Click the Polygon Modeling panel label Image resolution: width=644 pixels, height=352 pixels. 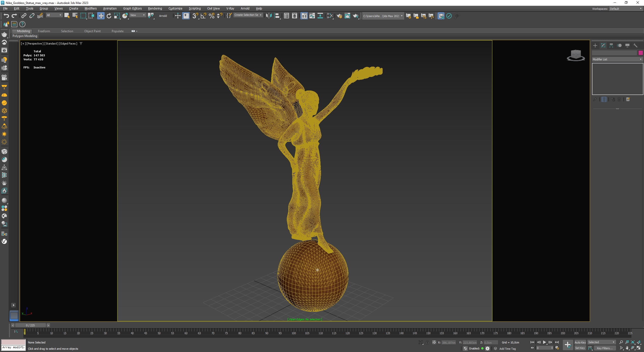[x=25, y=36]
